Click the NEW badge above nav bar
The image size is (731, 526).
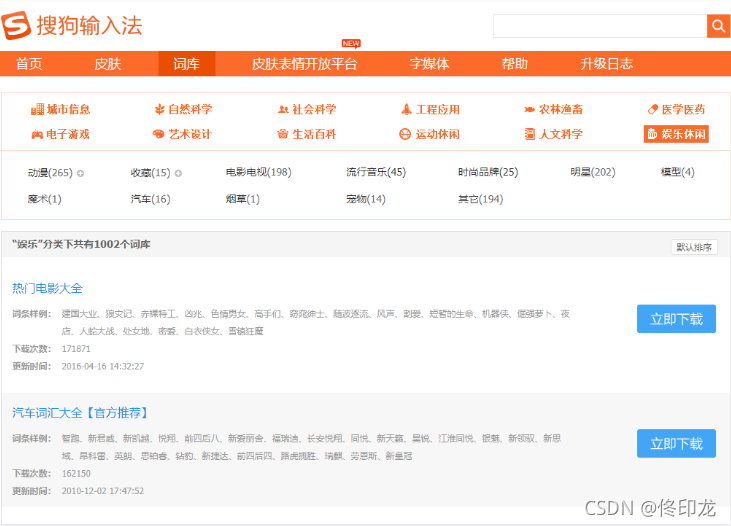point(351,43)
